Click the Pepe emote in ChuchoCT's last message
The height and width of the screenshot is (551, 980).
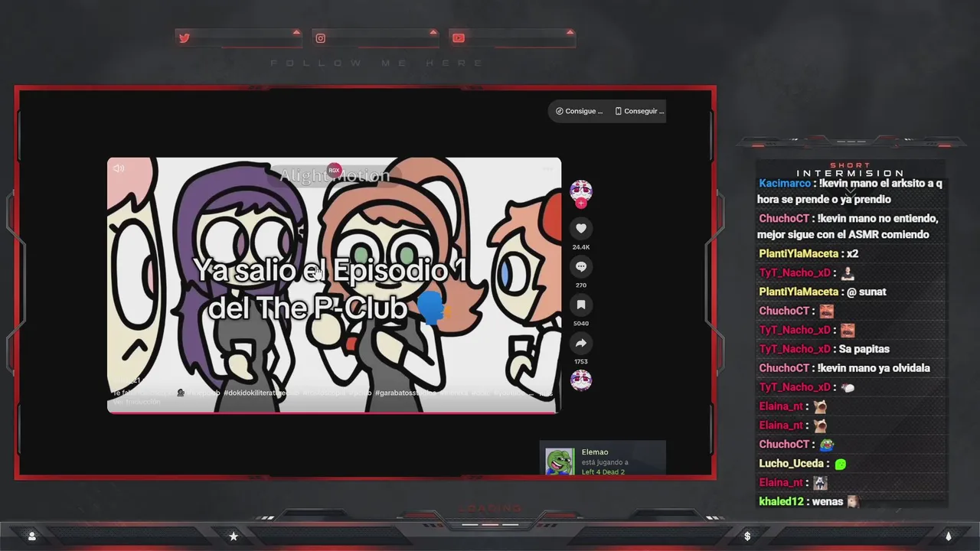click(x=827, y=445)
